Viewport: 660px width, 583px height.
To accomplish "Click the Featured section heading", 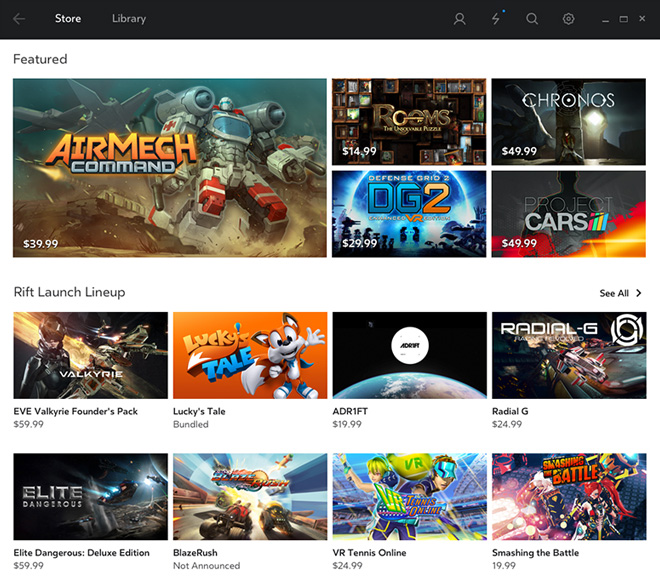I will pos(40,59).
